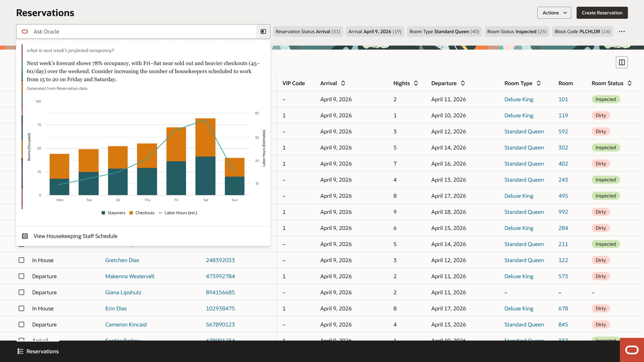The width and height of the screenshot is (644, 362).
Task: Click the Checkouts legend orange swatch
Action: coord(131,213)
